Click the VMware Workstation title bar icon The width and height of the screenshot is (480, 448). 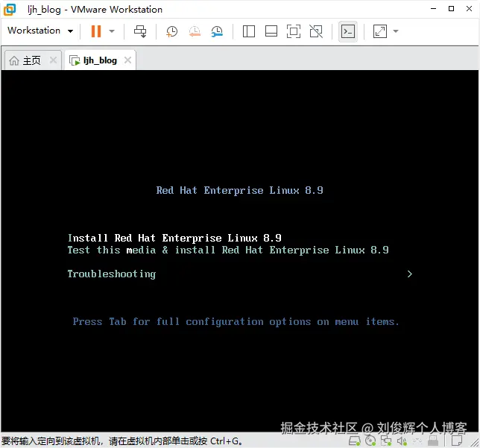(10, 10)
